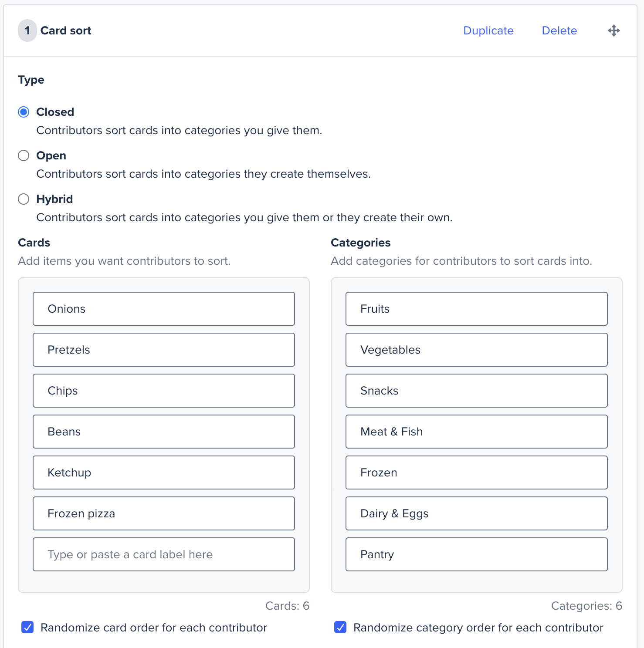Select the Hybrid card sort type

click(x=24, y=199)
